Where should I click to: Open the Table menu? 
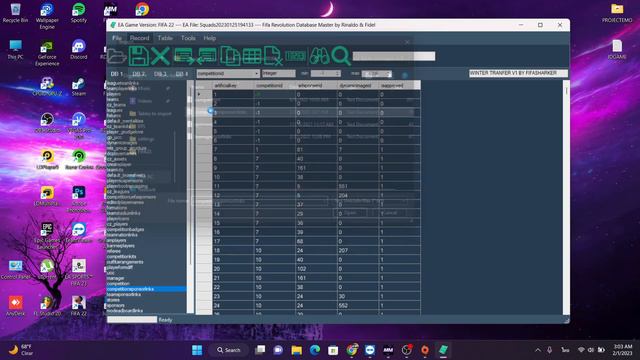(165, 38)
